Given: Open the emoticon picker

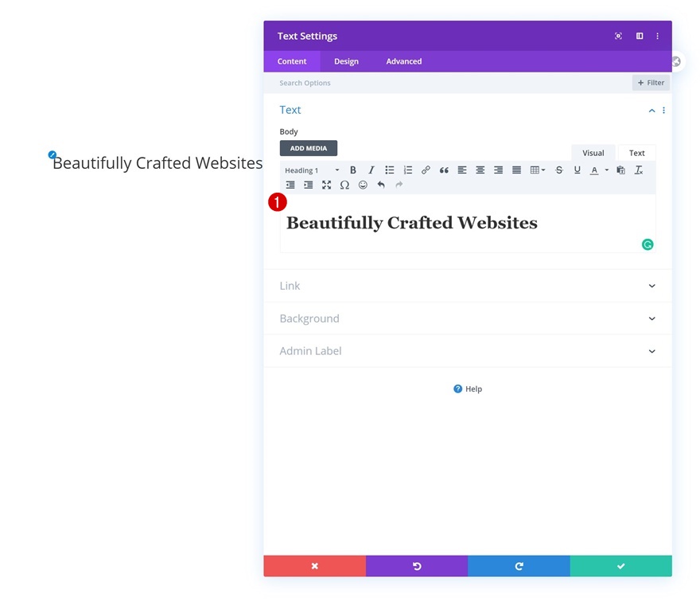Looking at the screenshot, I should click(363, 185).
